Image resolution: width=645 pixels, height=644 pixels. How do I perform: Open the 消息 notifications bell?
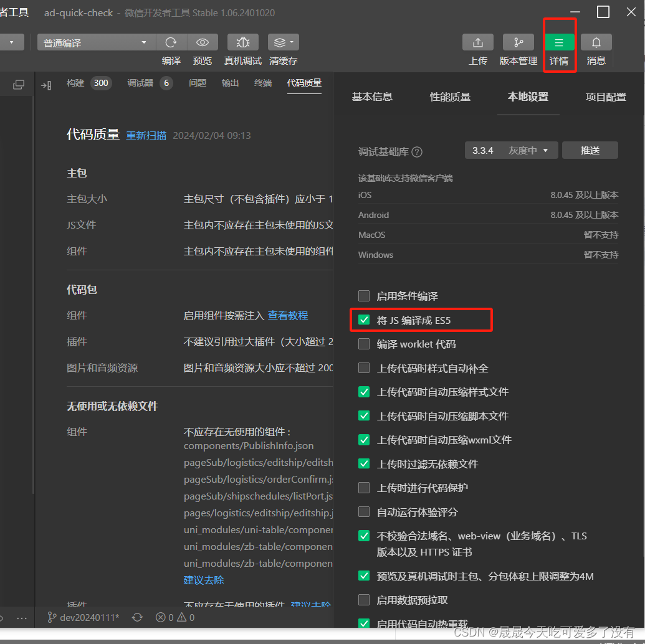596,42
